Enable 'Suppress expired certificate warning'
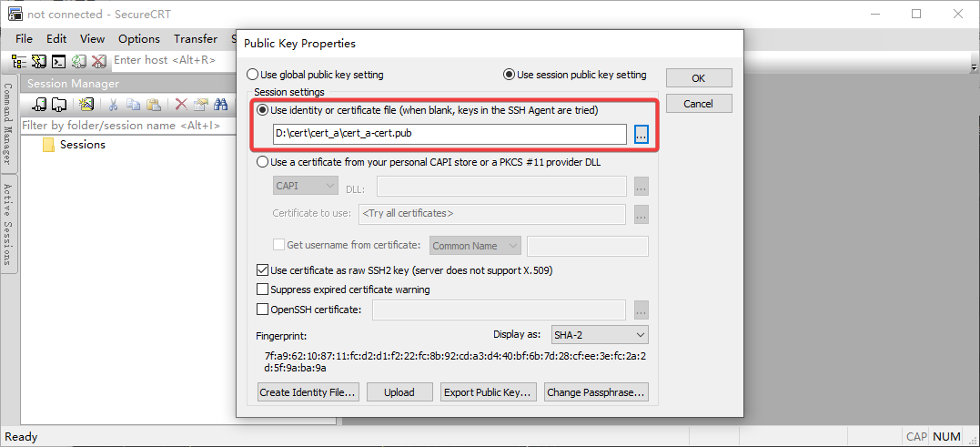Image resolution: width=980 pixels, height=447 pixels. [x=264, y=290]
